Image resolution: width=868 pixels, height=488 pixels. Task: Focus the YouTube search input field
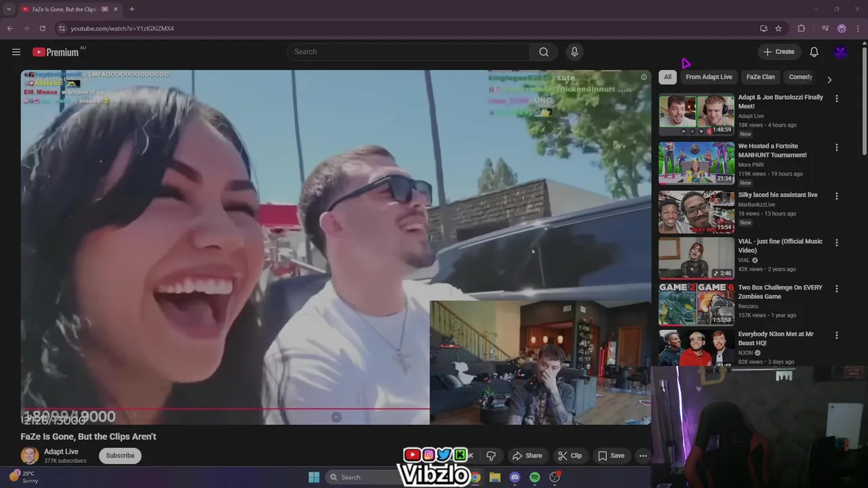pyautogui.click(x=408, y=52)
